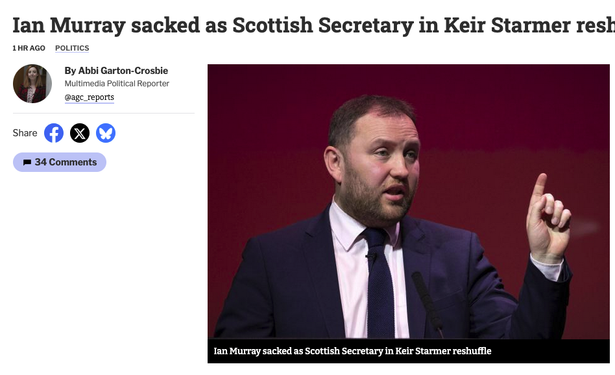Click Abbi Garton-Crosbie's round avatar photo
615x375 pixels.
[32, 84]
